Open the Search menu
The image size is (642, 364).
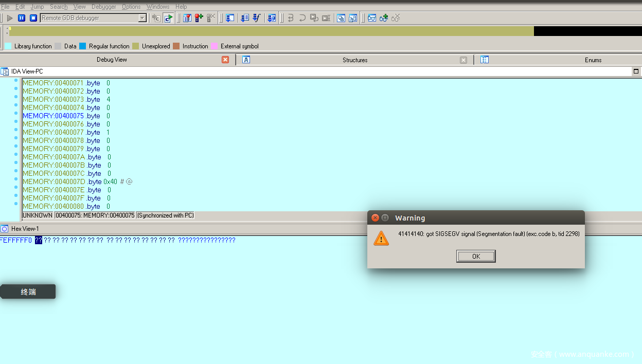click(x=59, y=7)
